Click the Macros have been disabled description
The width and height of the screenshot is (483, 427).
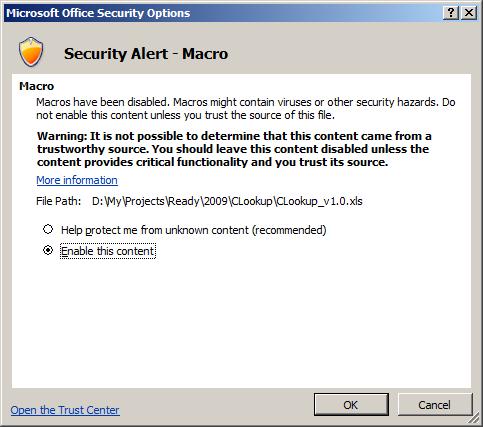pos(246,108)
